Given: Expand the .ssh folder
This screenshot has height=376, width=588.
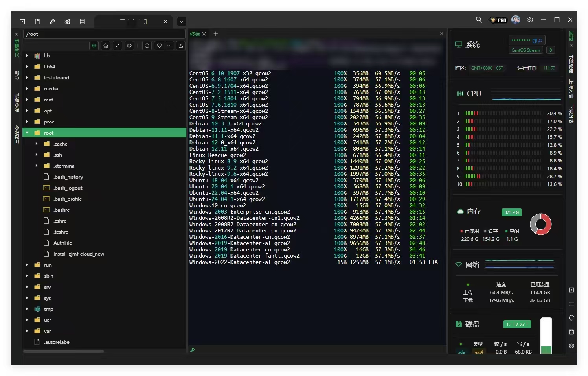Looking at the screenshot, I should click(x=37, y=155).
